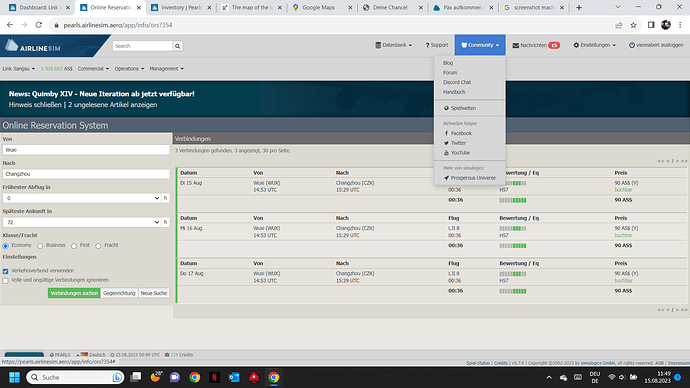Viewport: 690px width, 388px height.
Task: Click the Verbindungen suchen button
Action: [x=74, y=293]
